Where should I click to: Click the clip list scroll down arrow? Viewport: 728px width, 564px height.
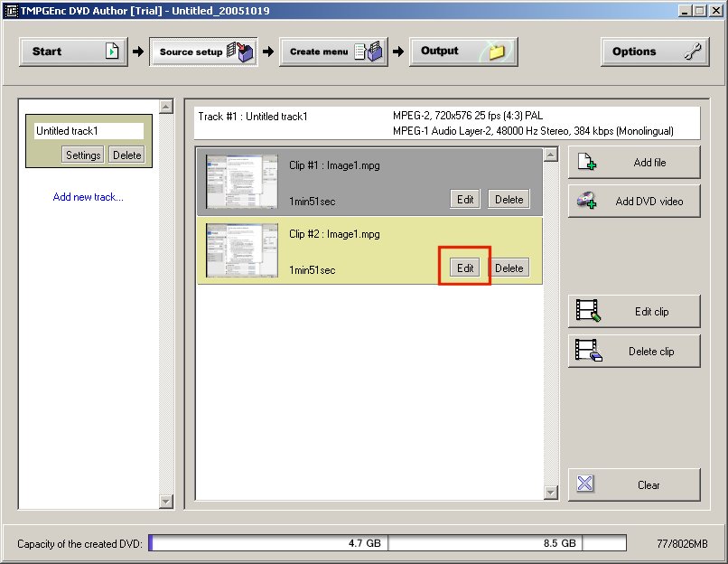click(551, 493)
